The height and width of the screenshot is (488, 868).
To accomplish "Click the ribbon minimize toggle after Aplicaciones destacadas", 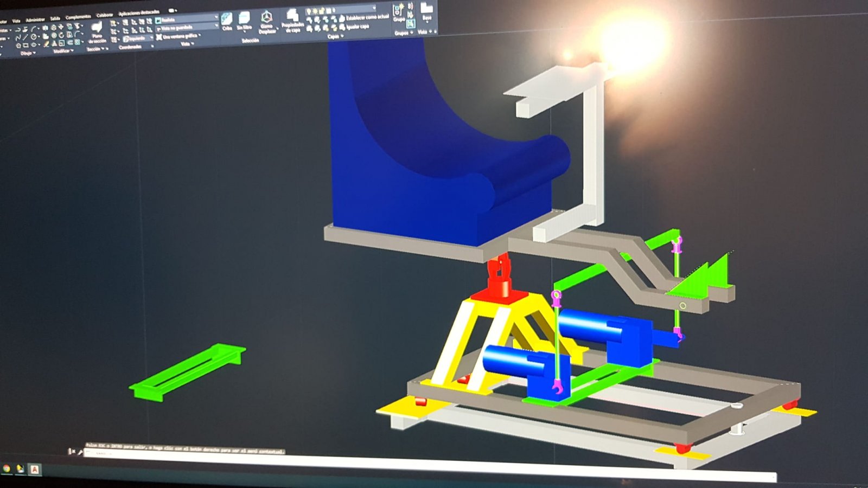I will 173,11.
